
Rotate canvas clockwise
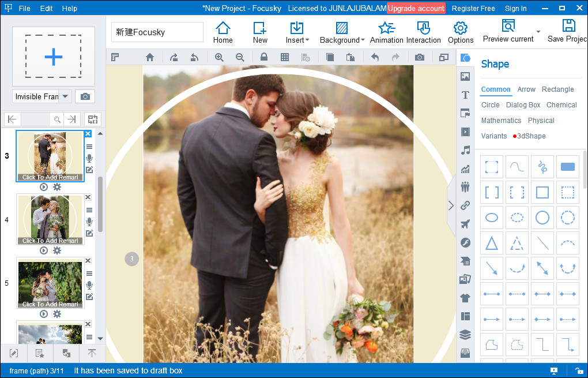[x=174, y=57]
